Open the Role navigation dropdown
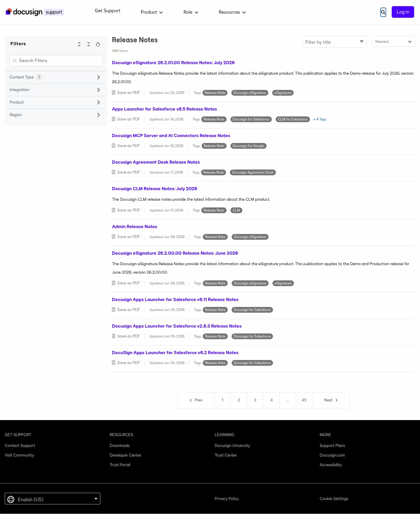The height and width of the screenshot is (514, 420). pos(191,12)
